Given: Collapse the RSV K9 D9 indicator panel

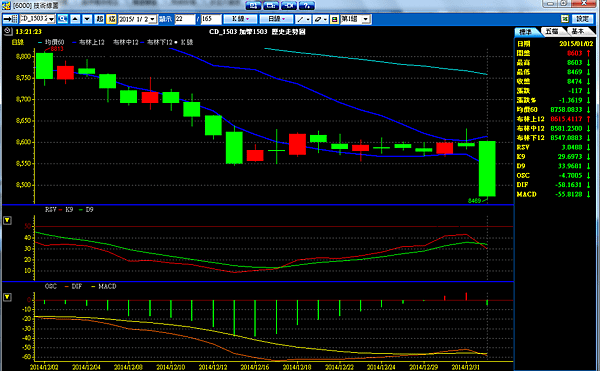Looking at the screenshot, I should pos(7,220).
